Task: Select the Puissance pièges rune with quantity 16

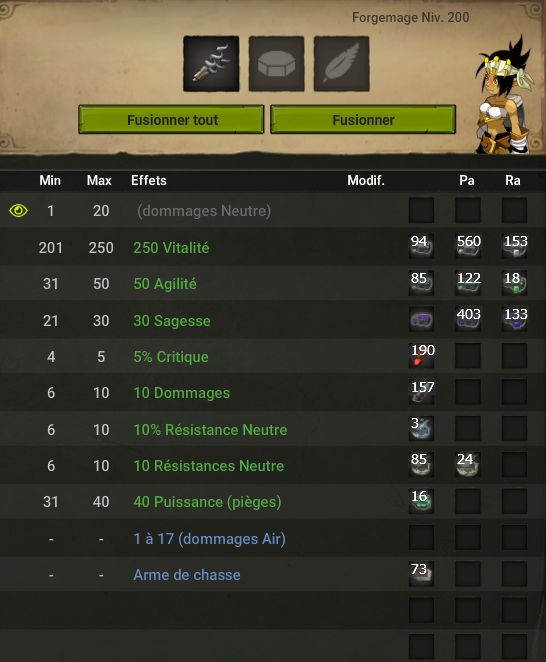Action: click(x=421, y=501)
